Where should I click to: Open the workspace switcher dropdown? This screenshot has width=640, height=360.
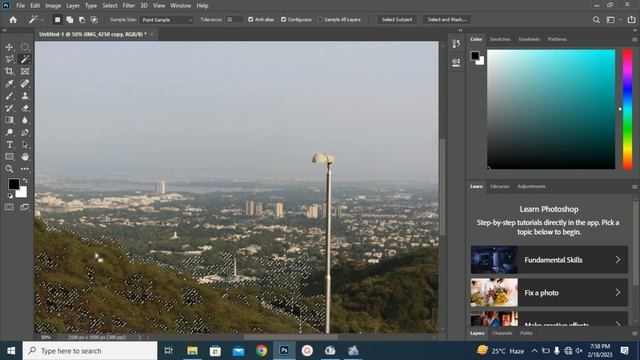click(x=612, y=20)
